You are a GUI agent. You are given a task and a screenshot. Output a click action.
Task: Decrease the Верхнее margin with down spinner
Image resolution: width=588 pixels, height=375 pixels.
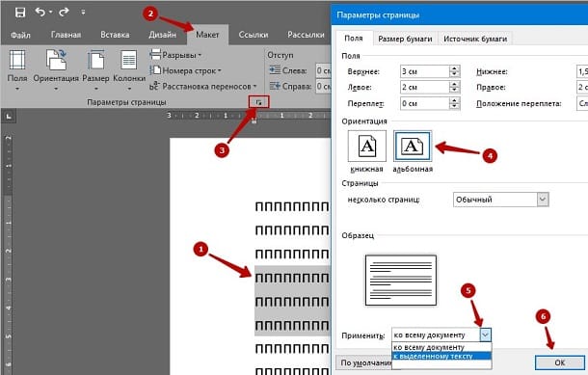click(x=455, y=74)
